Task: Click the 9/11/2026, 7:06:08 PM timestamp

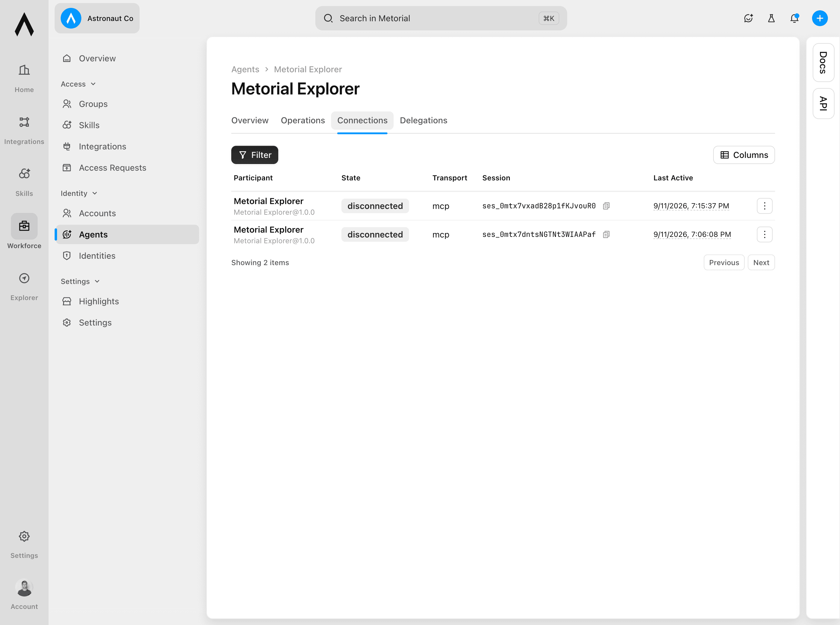Action: 692,234
